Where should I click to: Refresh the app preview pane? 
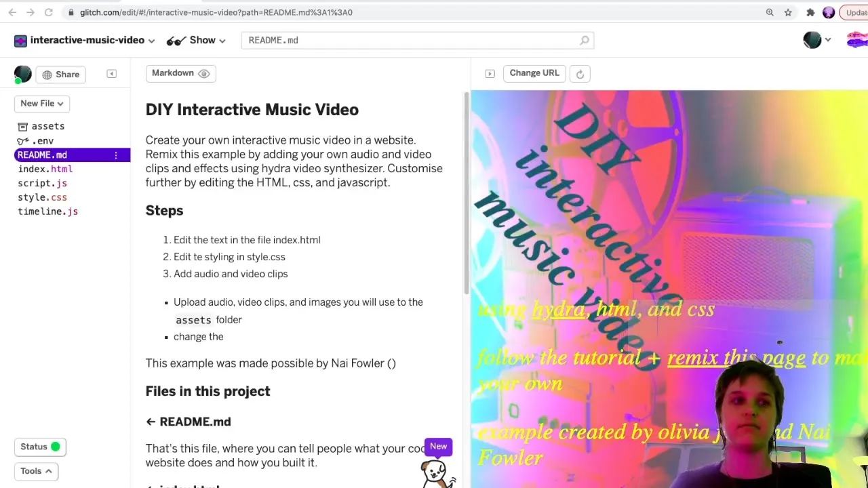(x=580, y=74)
